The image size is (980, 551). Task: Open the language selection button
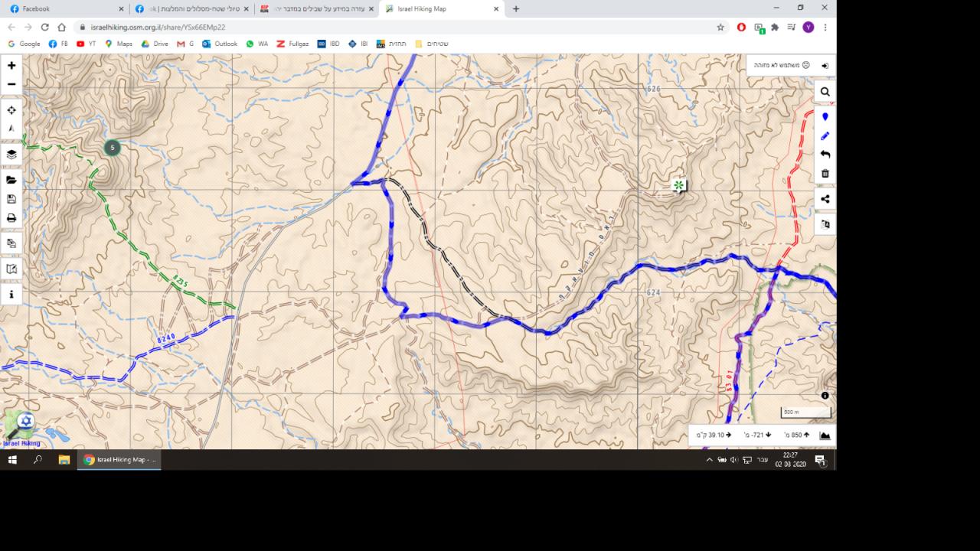tap(825, 225)
